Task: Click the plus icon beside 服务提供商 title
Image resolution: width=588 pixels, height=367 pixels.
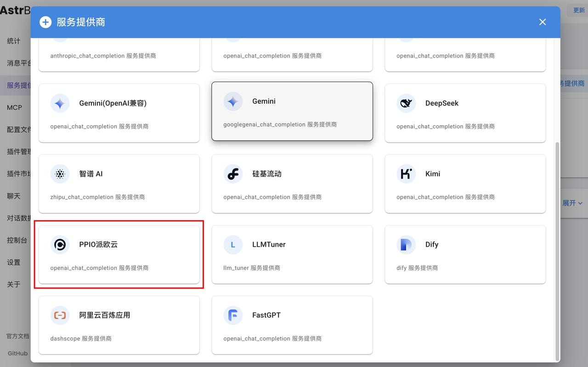Action: point(45,22)
